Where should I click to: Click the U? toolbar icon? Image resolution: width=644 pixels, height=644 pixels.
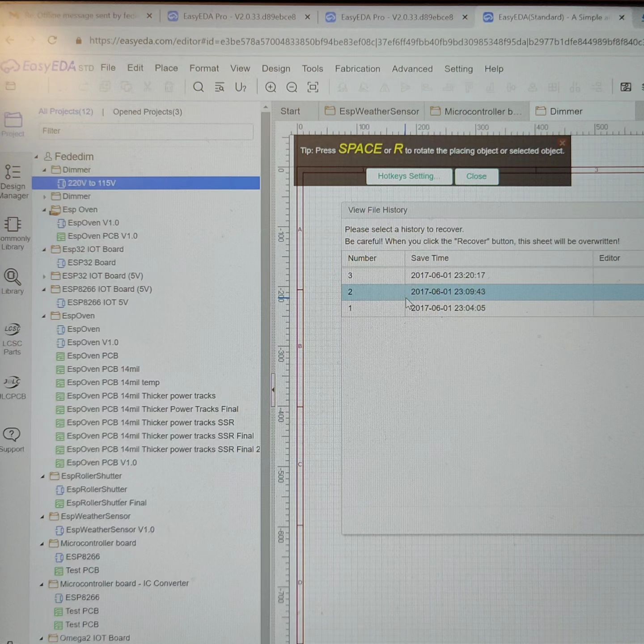tap(241, 87)
